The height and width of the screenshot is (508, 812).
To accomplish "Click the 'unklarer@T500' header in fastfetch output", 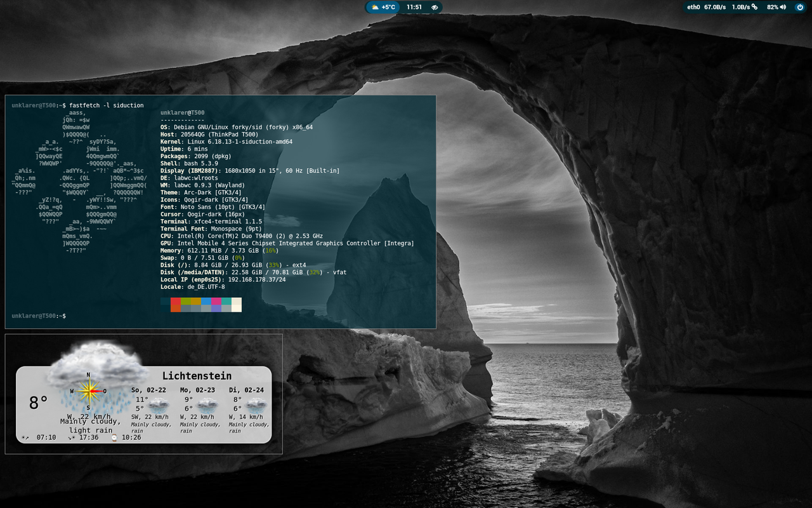I will [183, 112].
